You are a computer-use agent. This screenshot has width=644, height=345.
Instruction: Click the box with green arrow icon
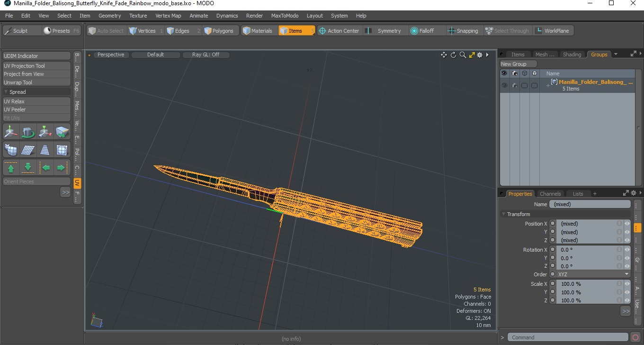pos(62,132)
